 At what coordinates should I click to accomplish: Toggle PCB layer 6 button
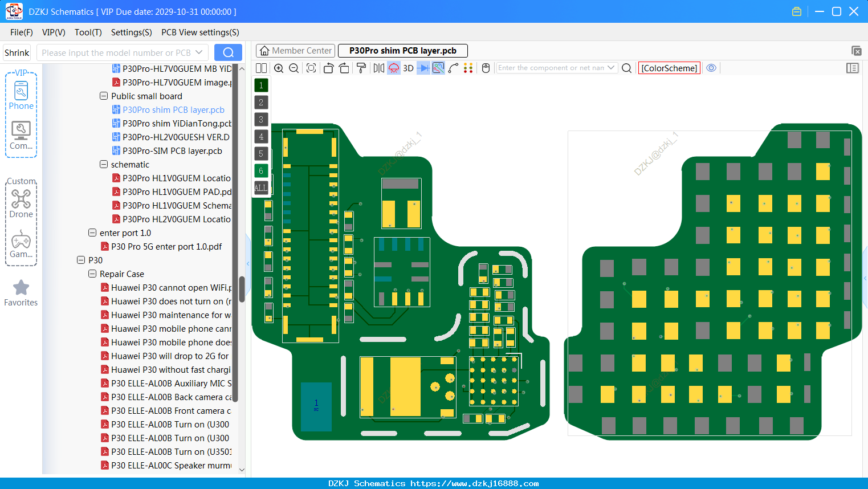click(261, 170)
